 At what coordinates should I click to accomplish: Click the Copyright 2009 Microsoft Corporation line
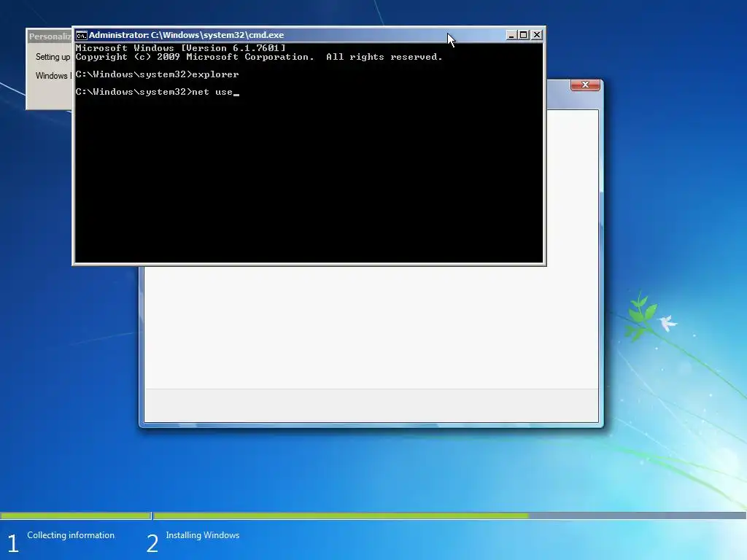click(x=259, y=57)
